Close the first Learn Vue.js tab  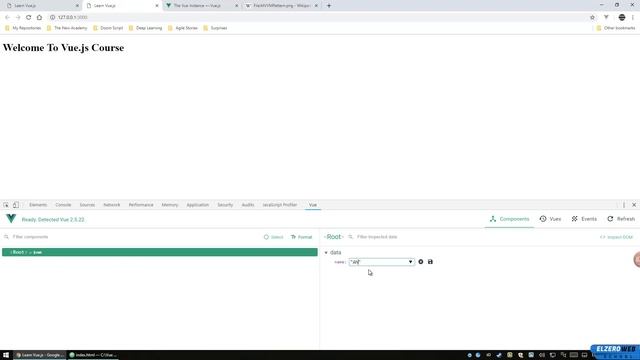click(77, 6)
